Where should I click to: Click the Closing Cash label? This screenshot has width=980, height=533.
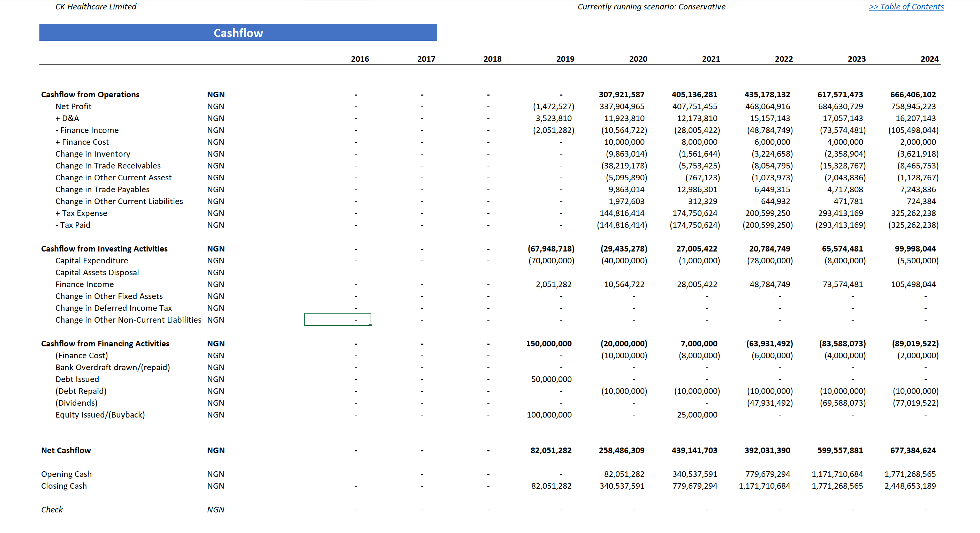coord(64,486)
